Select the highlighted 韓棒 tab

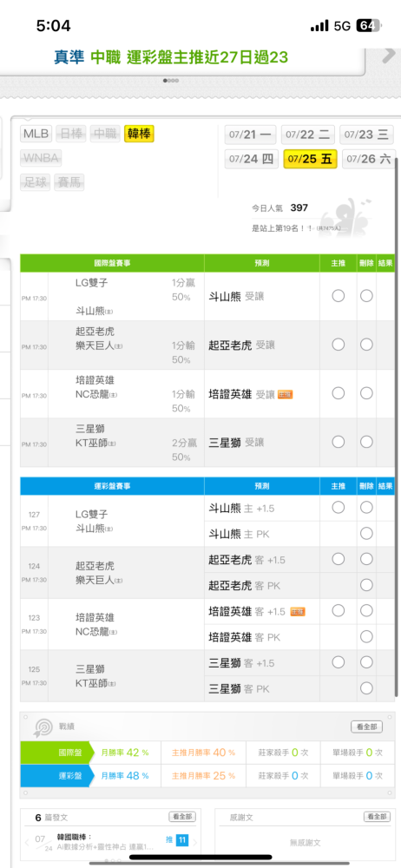139,134
